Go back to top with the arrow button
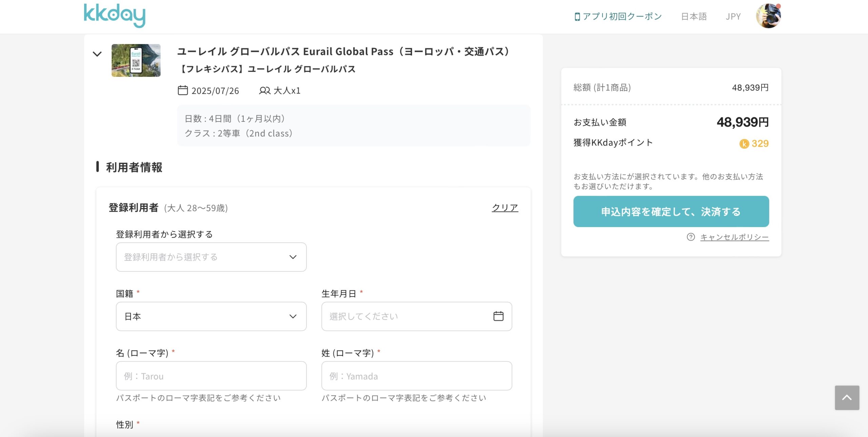This screenshot has height=437, width=868. click(x=847, y=398)
